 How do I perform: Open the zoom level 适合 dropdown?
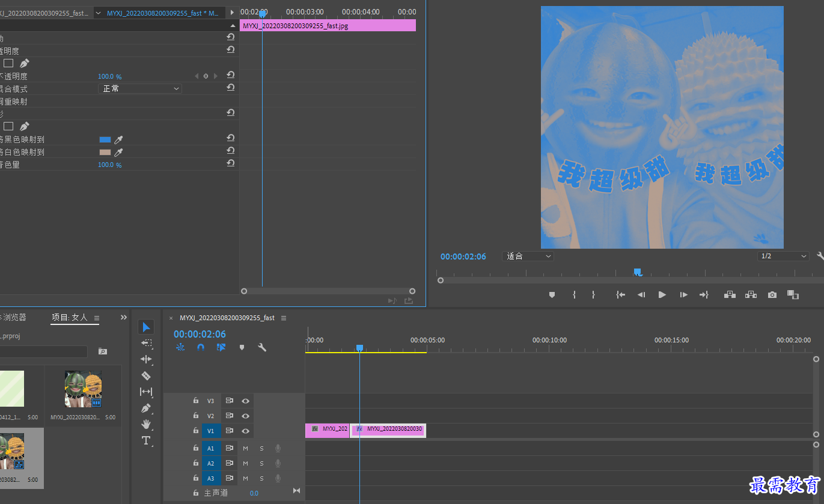pyautogui.click(x=528, y=256)
